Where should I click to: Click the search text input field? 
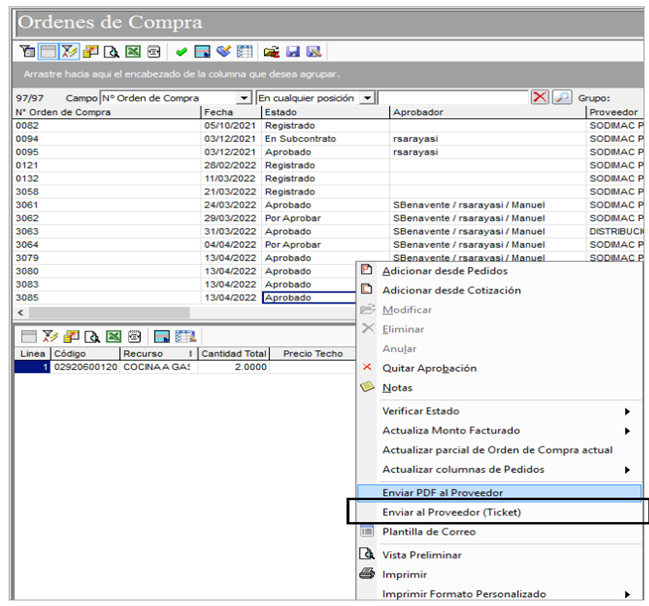453,98
